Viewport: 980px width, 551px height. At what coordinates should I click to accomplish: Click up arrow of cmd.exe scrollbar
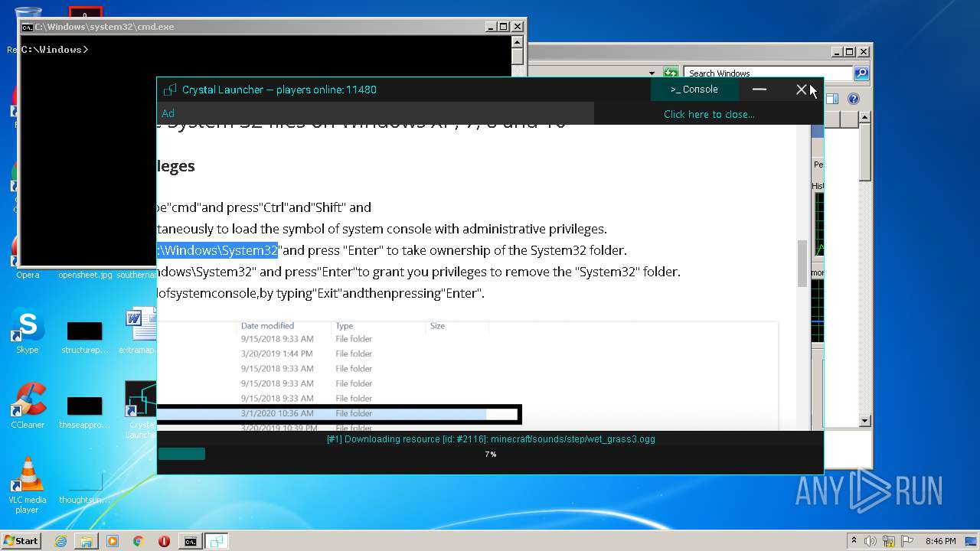pyautogui.click(x=518, y=43)
